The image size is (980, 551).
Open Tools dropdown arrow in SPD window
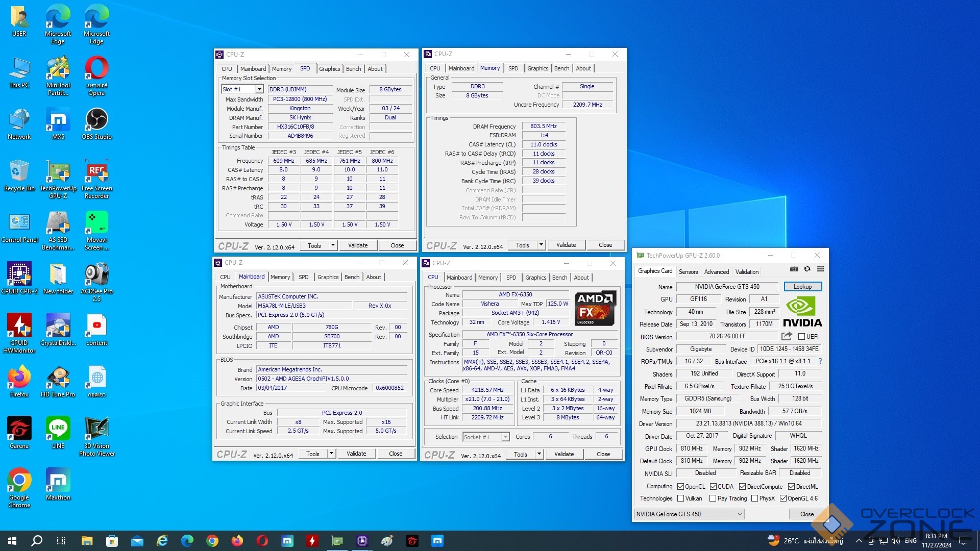point(333,245)
